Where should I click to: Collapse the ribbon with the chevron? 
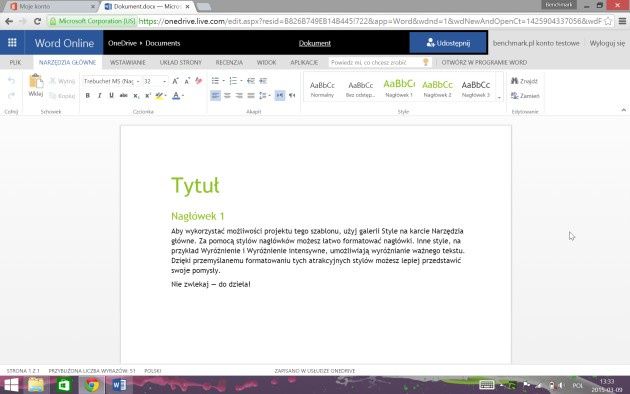[x=623, y=110]
